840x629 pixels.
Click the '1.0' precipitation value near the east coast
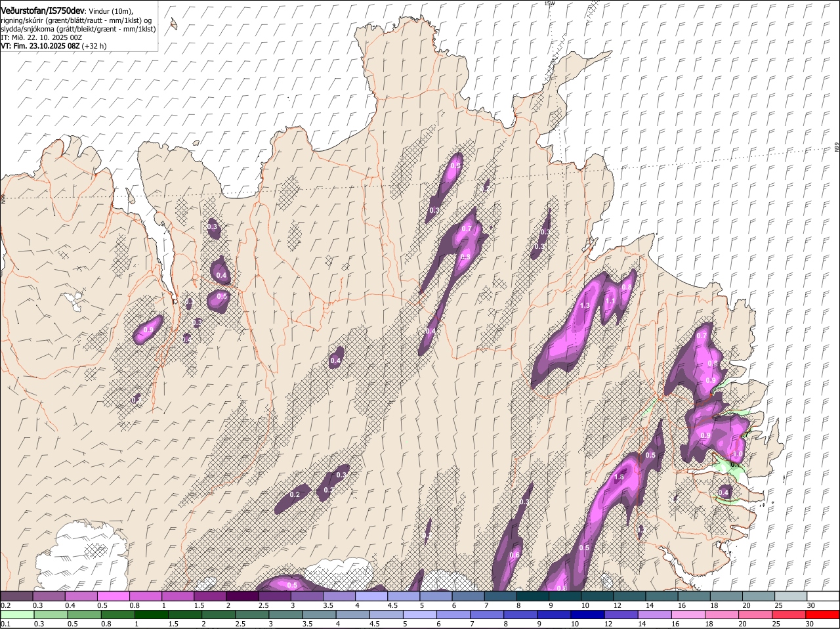tap(737, 454)
